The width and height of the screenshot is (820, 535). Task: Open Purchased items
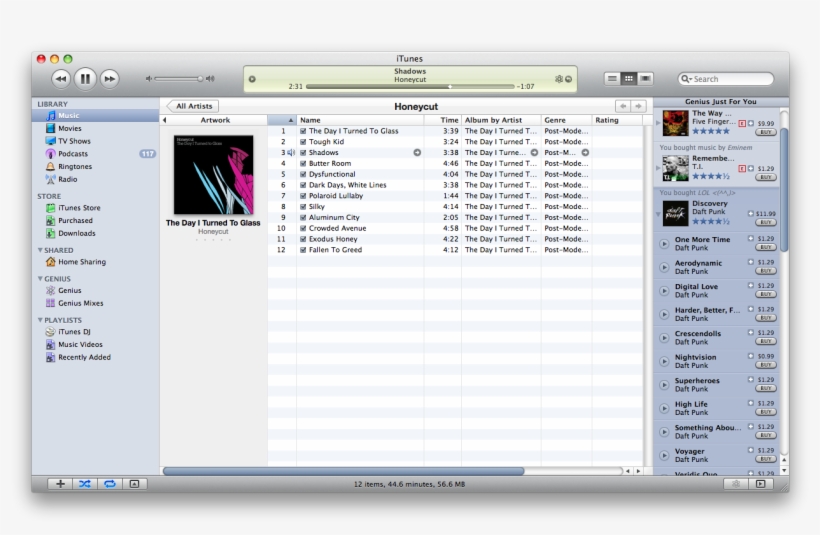tap(95, 221)
